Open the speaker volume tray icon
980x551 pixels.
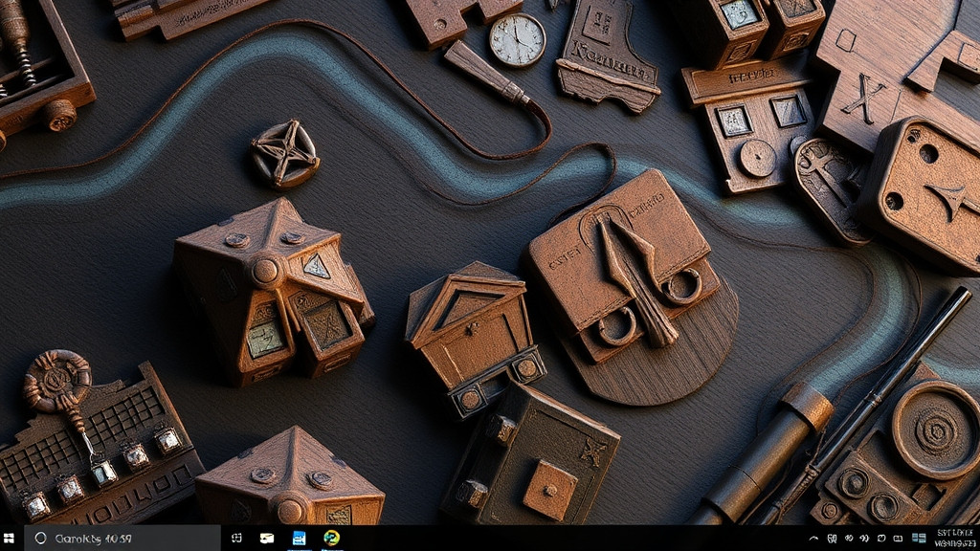pos(864,539)
